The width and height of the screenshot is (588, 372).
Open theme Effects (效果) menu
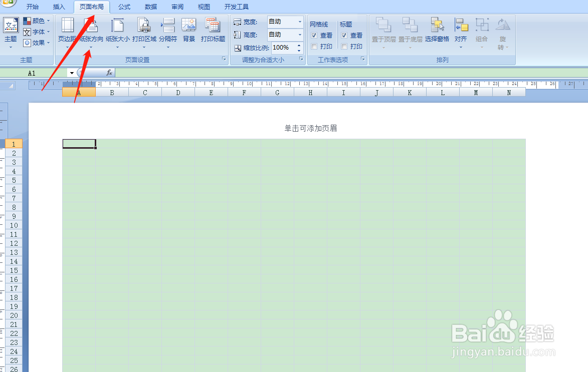tap(37, 43)
